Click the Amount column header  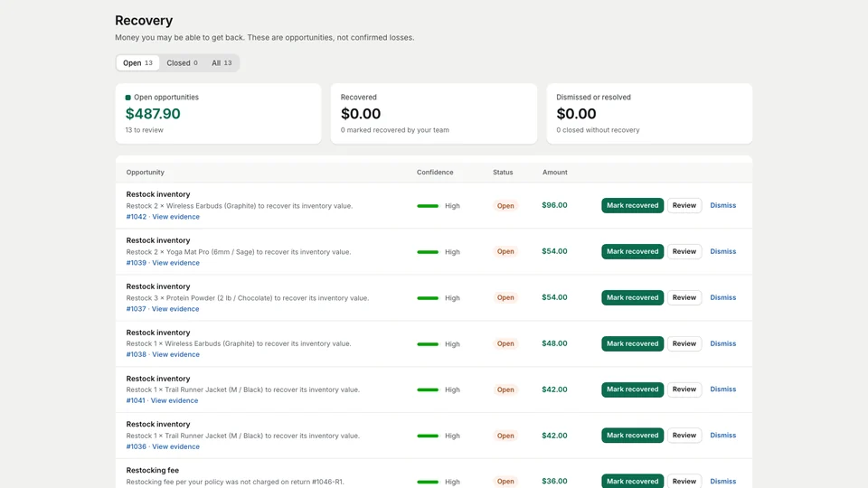click(x=554, y=172)
